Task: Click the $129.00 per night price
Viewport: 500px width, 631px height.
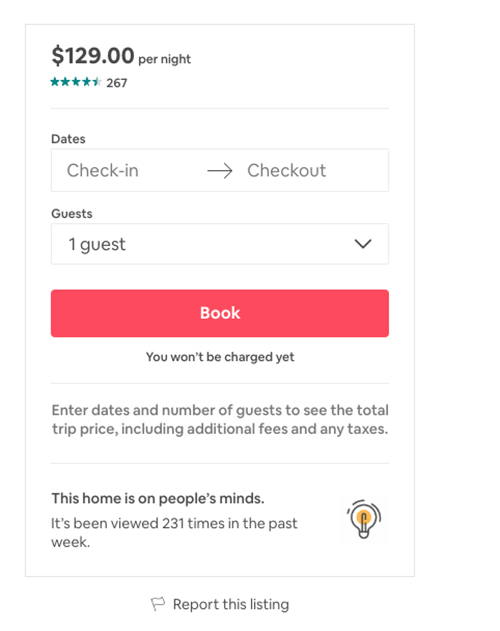Action: point(121,56)
